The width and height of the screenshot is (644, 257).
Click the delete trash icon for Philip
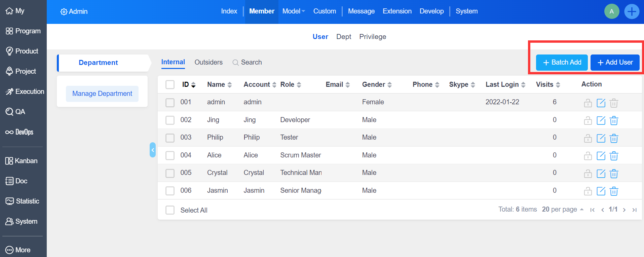pyautogui.click(x=614, y=138)
